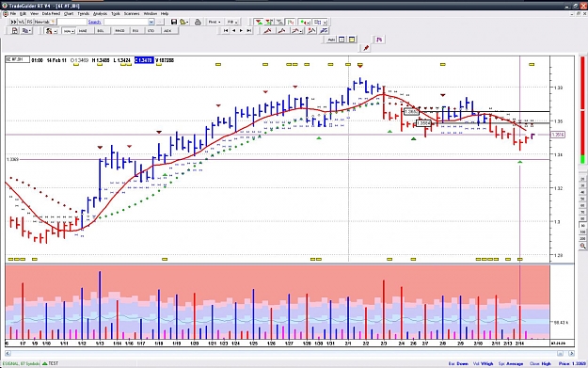The image size is (588, 368).
Task: Open the moving average dropdown in indicator toolbar
Action: point(69,31)
